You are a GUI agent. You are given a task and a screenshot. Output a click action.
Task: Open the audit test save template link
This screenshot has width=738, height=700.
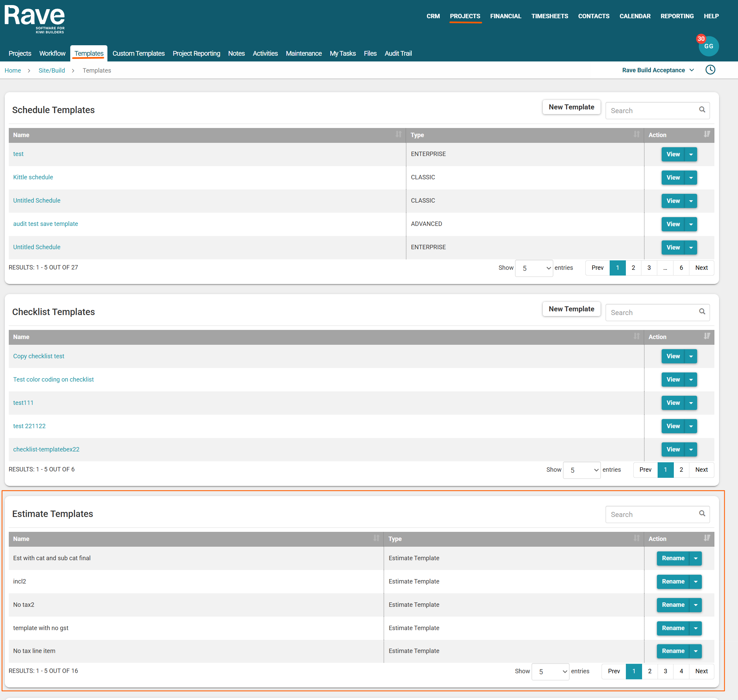(46, 224)
